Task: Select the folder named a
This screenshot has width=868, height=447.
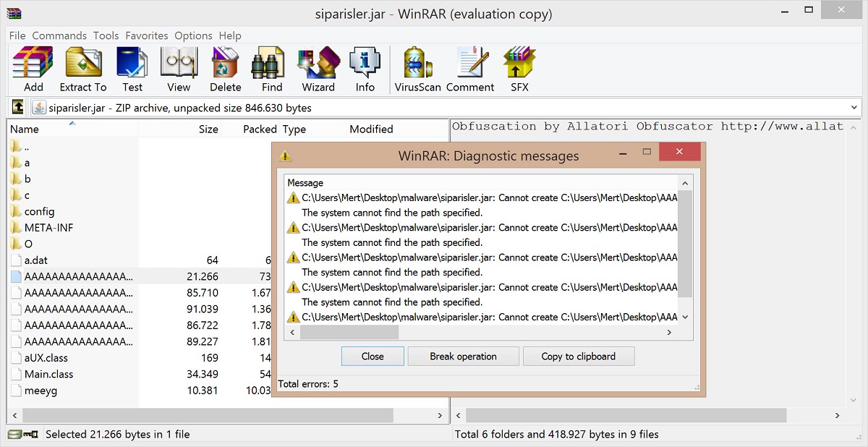Action: [x=27, y=163]
